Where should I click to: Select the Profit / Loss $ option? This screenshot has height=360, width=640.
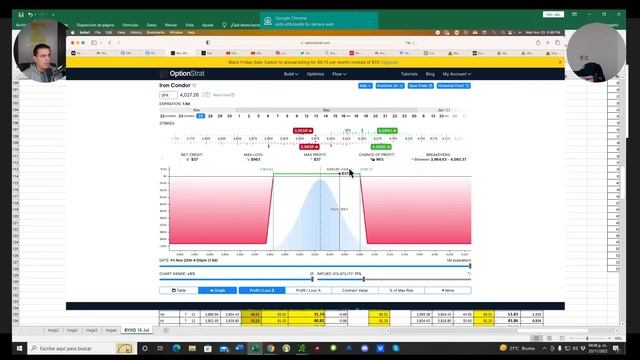262,290
